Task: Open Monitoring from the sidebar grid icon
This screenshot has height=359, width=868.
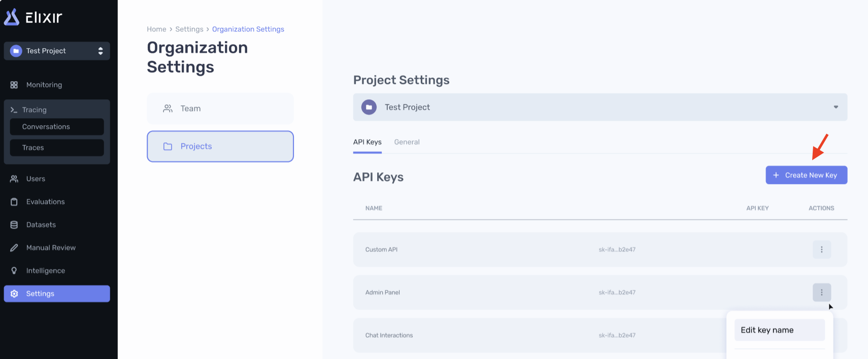Action: pos(14,85)
